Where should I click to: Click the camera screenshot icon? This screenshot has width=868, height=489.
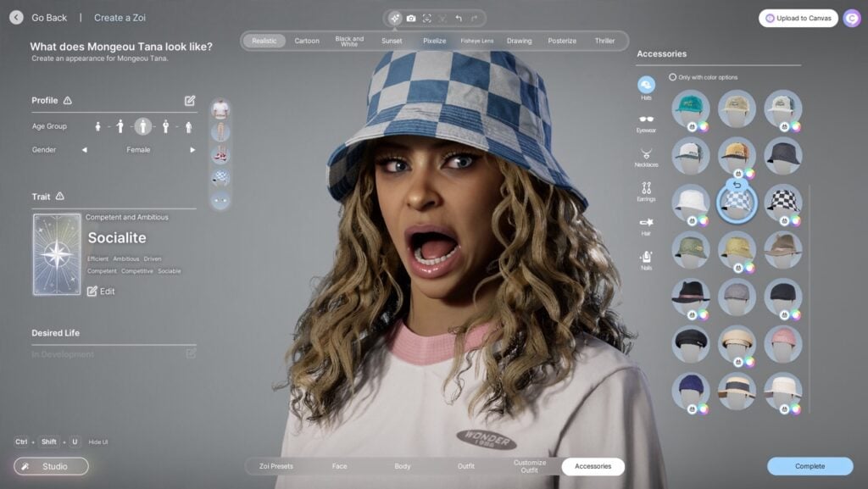coord(411,18)
